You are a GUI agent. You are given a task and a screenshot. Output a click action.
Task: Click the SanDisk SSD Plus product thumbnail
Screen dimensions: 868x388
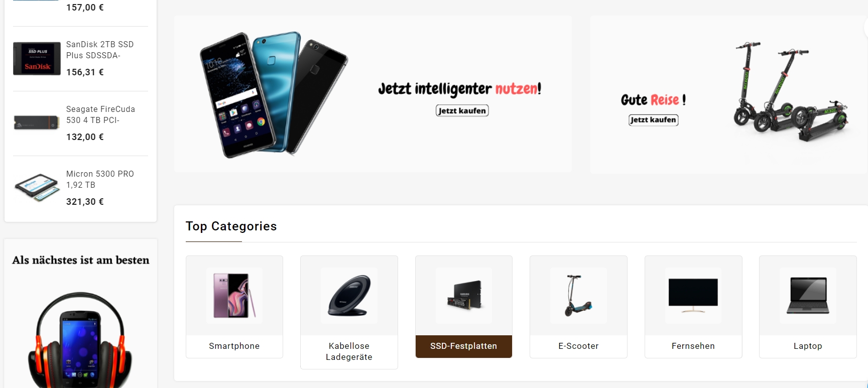pyautogui.click(x=37, y=59)
